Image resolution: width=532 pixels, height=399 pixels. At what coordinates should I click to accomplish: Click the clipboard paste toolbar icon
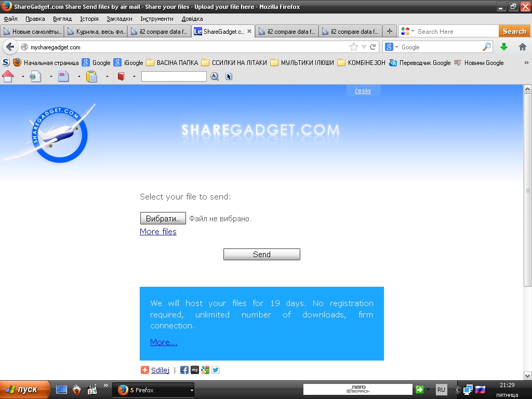pos(91,76)
